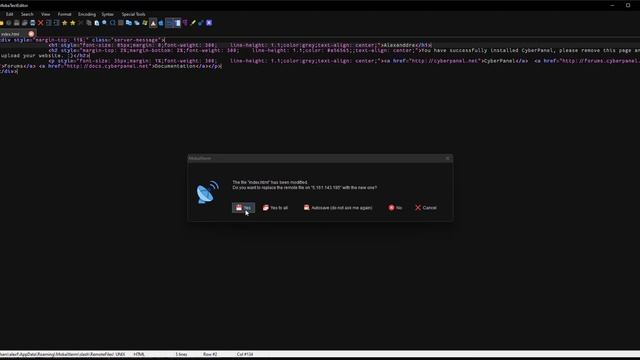Open the Syntax menu
Screen dimensions: 640x360
coord(108,14)
